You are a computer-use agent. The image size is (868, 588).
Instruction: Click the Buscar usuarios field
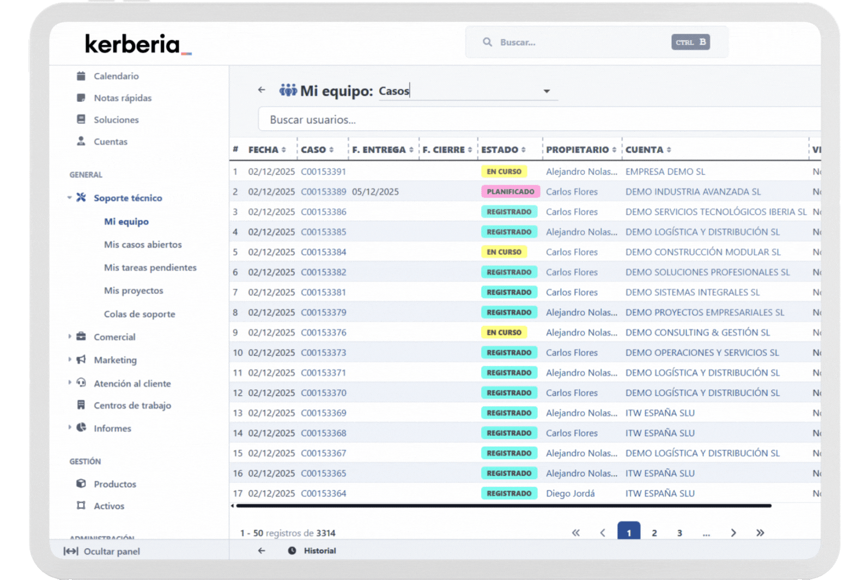coord(539,120)
